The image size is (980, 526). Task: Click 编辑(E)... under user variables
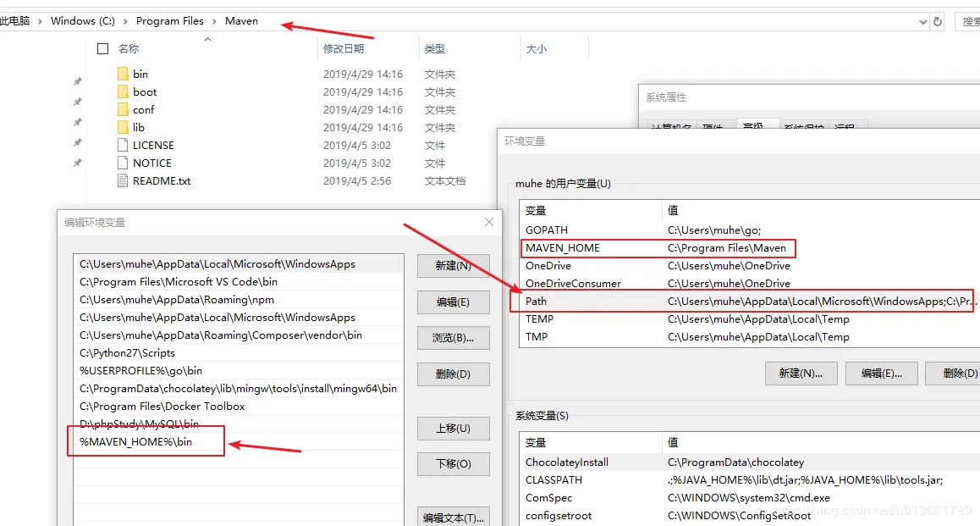point(881,374)
